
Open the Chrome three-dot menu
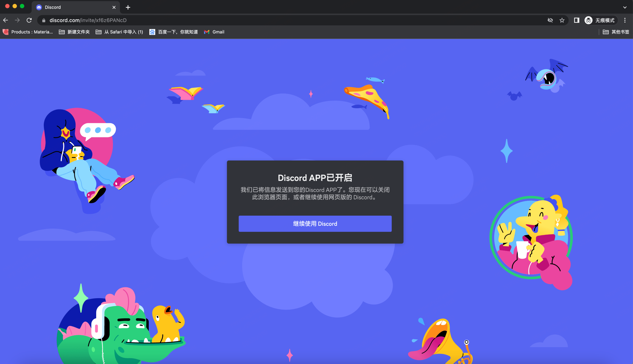pyautogui.click(x=625, y=20)
